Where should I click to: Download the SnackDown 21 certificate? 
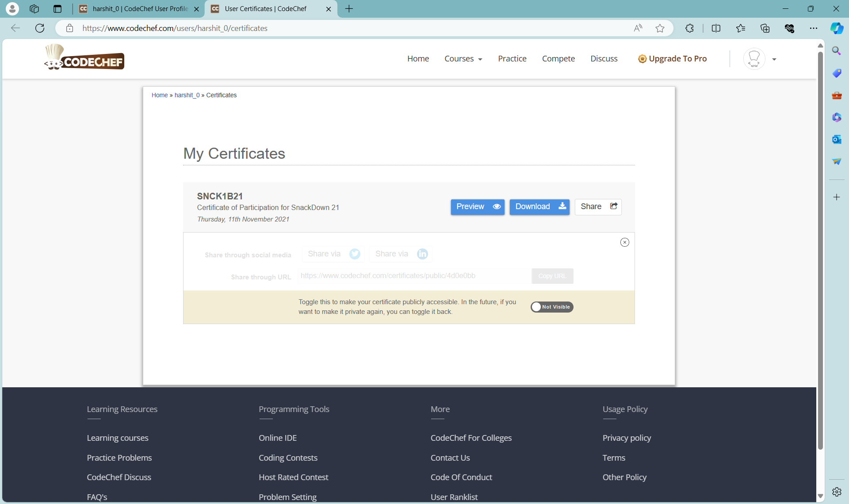tap(539, 206)
